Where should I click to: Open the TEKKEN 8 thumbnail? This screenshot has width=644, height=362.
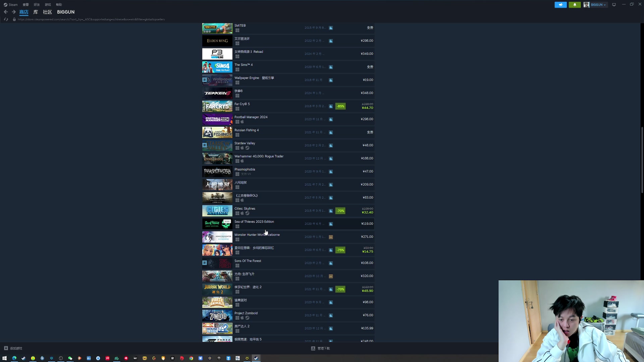tap(217, 93)
